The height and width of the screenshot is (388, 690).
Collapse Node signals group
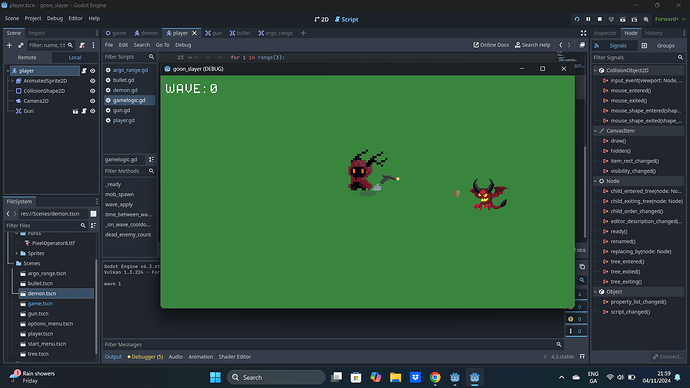pos(595,181)
